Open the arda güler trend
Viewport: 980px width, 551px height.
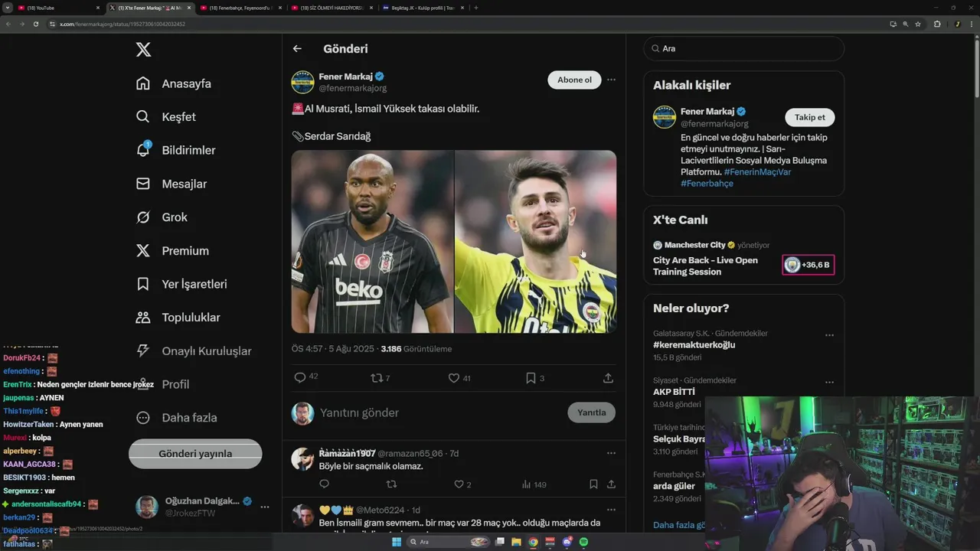tap(674, 486)
